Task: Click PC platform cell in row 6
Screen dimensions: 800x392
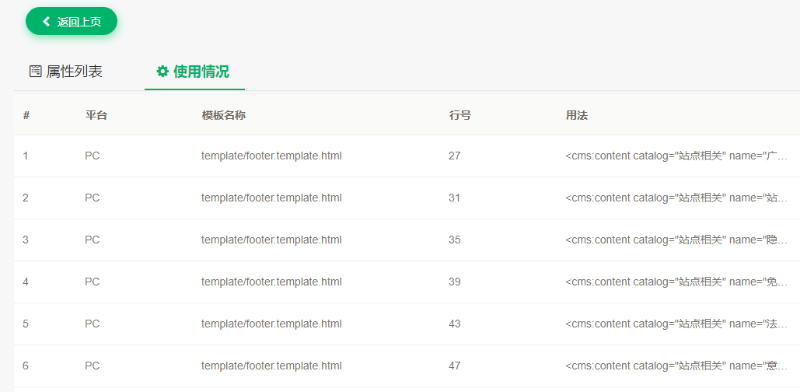Action: 92,365
